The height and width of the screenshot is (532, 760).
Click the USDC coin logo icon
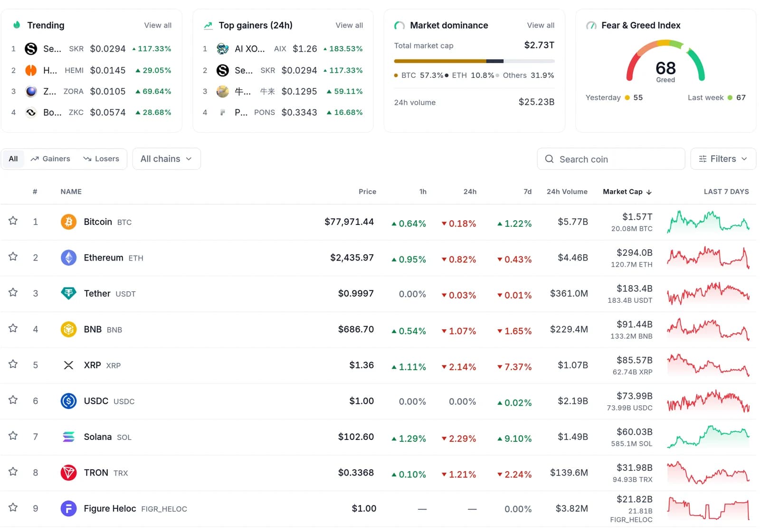68,401
